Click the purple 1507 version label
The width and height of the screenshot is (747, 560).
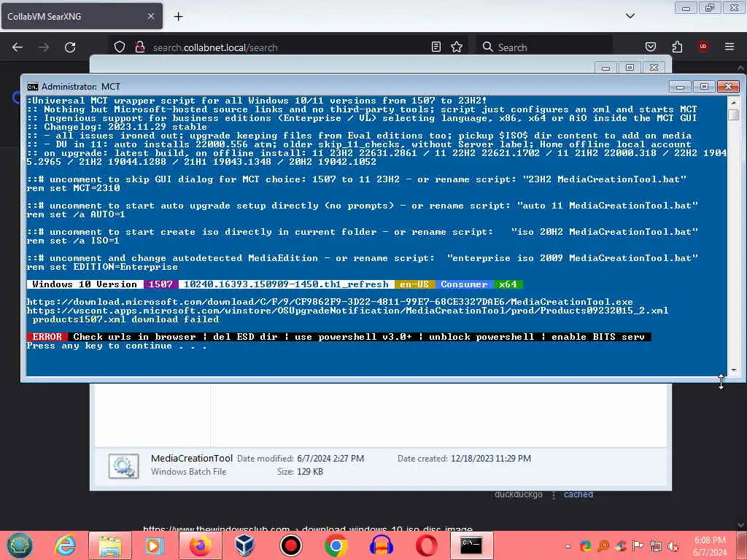[x=160, y=284]
